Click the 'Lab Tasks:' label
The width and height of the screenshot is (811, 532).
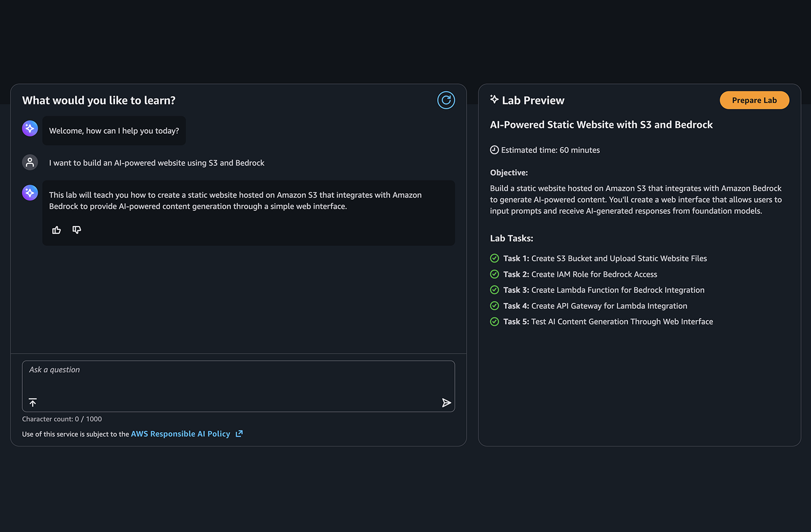512,238
